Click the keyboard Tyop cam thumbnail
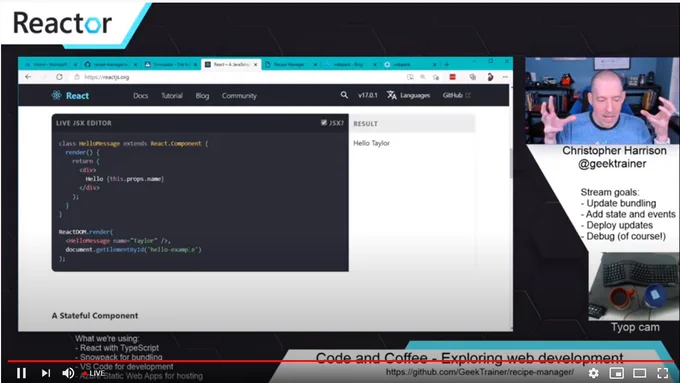 [x=634, y=286]
